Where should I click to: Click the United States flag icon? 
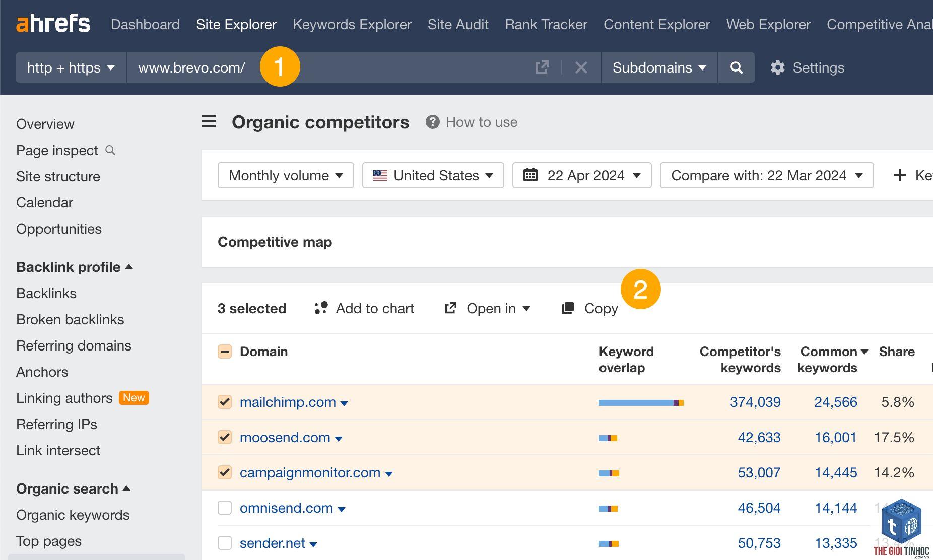pyautogui.click(x=380, y=175)
